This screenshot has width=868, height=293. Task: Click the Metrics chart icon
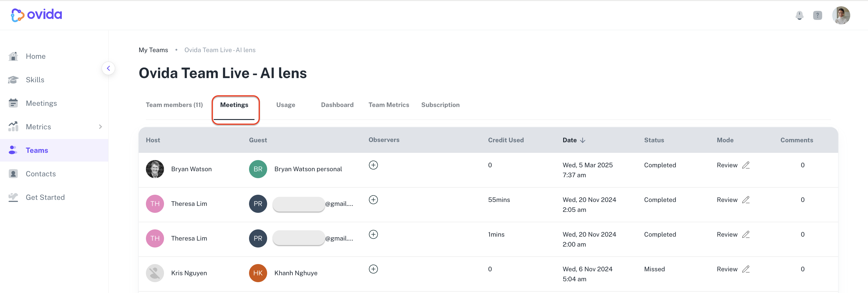13,127
